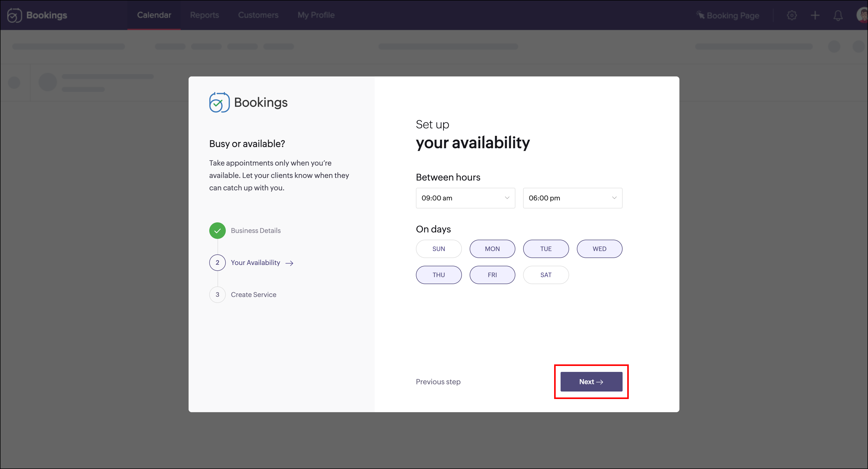Click the green Business Details checkmark

[x=217, y=230]
